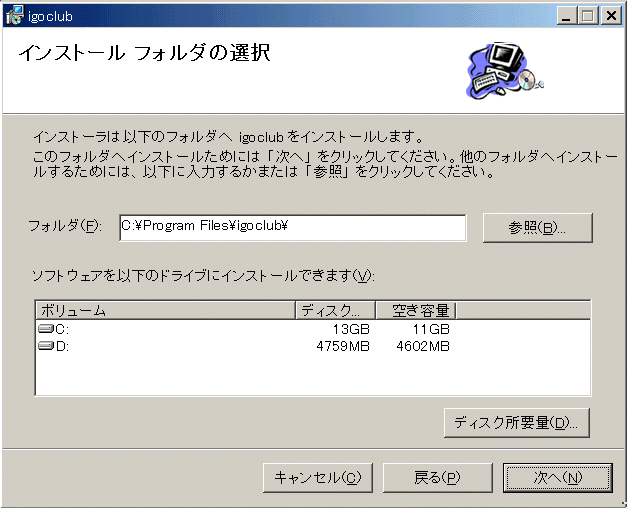
Task: Click the フォルダ(F): label
Action: coord(65,226)
